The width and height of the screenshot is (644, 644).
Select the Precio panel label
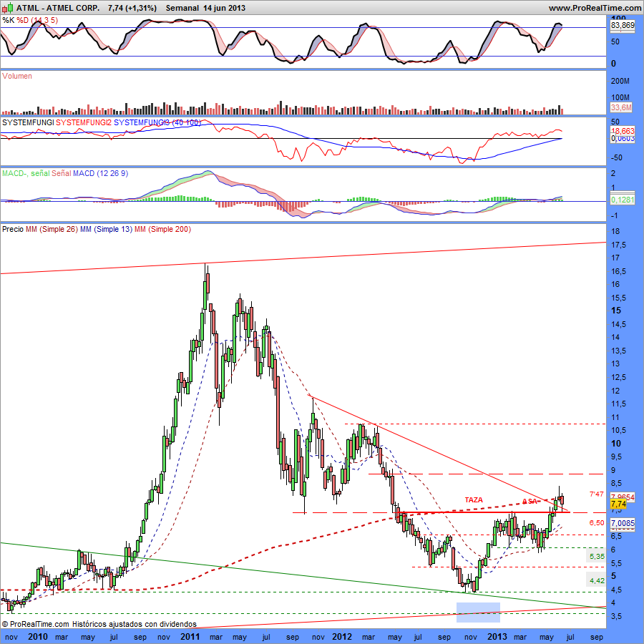pyautogui.click(x=13, y=229)
